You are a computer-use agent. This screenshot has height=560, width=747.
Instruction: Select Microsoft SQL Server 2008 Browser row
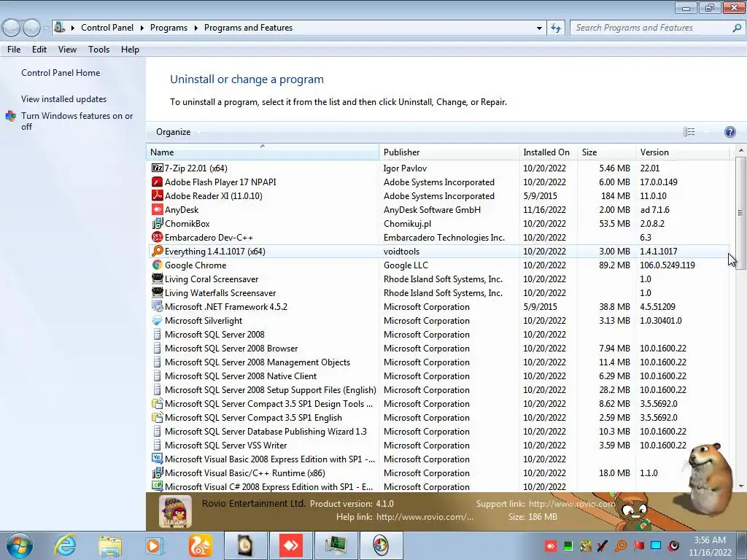pos(438,348)
